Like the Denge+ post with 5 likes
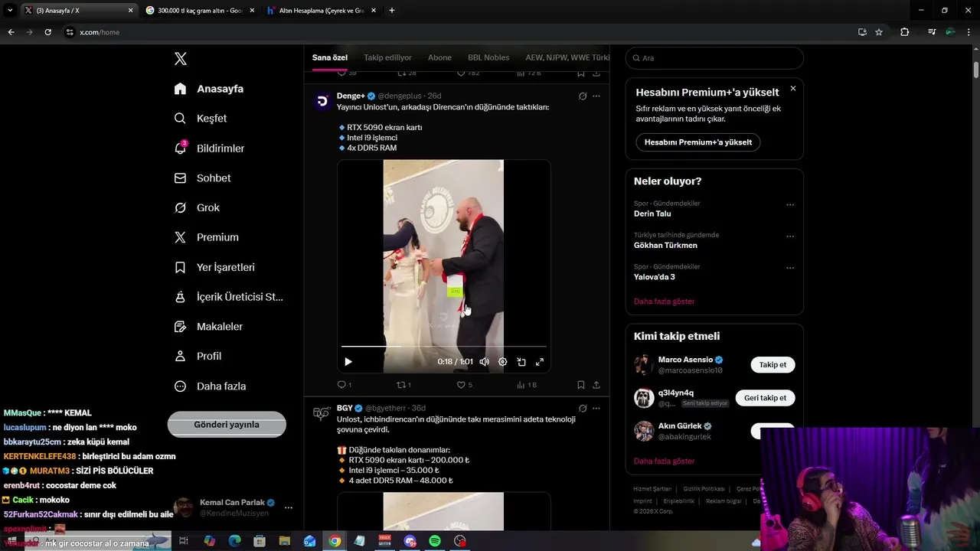Screen dimensions: 980x551 [461, 385]
